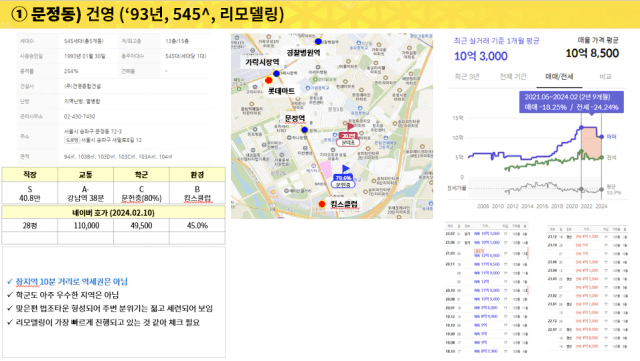
Task: Click the 교통 header cell
Action: (85, 174)
